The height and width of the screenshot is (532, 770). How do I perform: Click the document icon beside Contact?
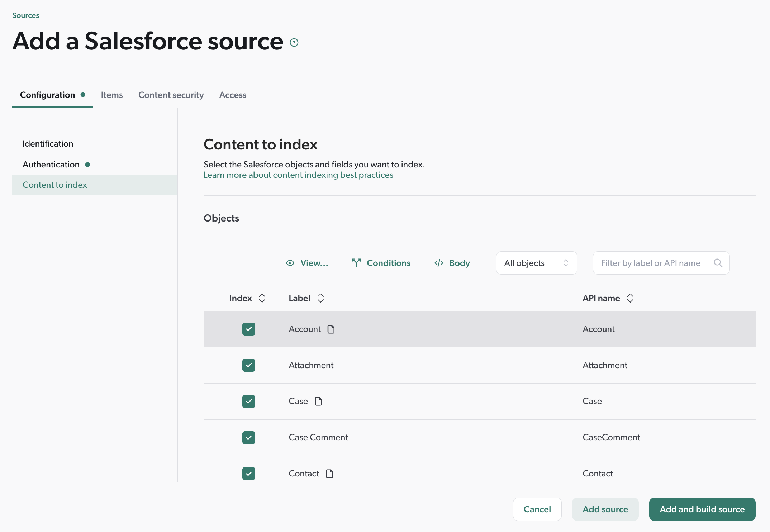click(x=329, y=473)
